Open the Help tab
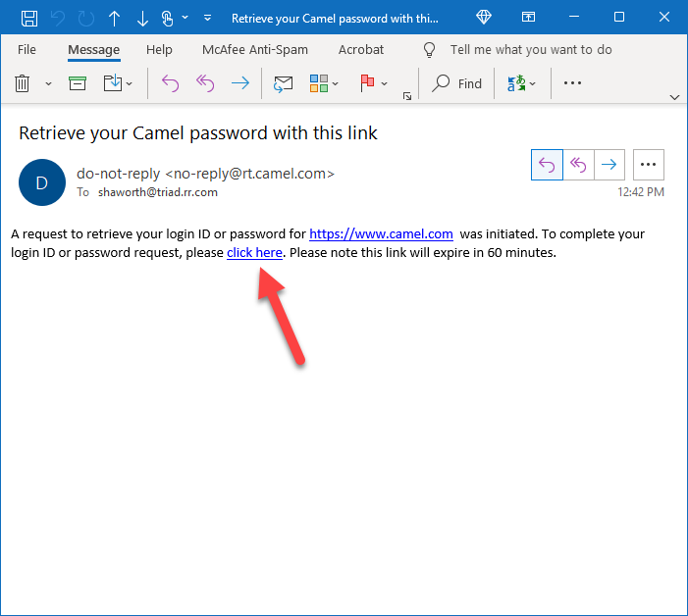Image resolution: width=688 pixels, height=616 pixels. 159,50
